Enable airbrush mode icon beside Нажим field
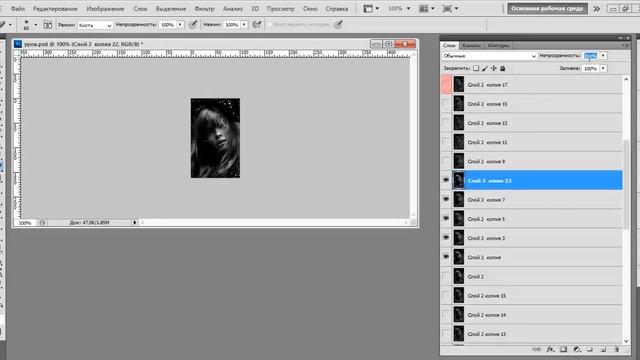The width and height of the screenshot is (640, 360). (x=257, y=25)
